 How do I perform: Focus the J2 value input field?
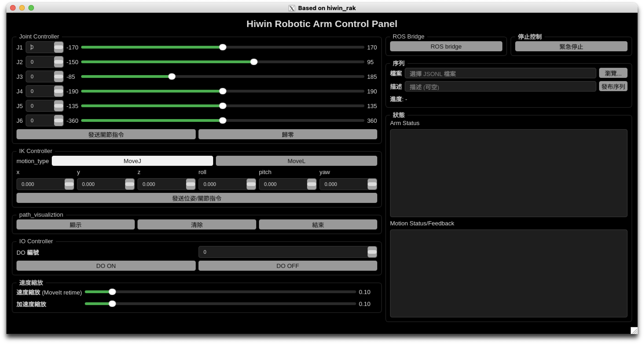(x=40, y=62)
